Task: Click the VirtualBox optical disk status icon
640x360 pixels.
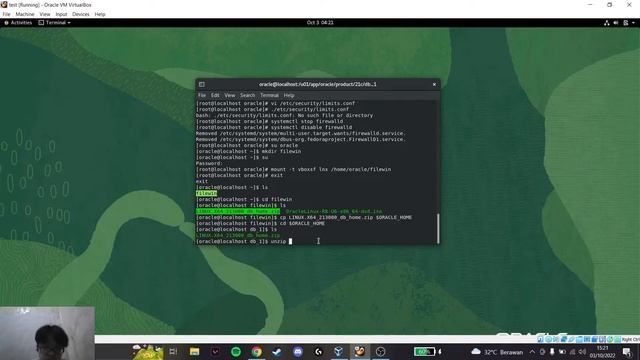Action: (548, 339)
